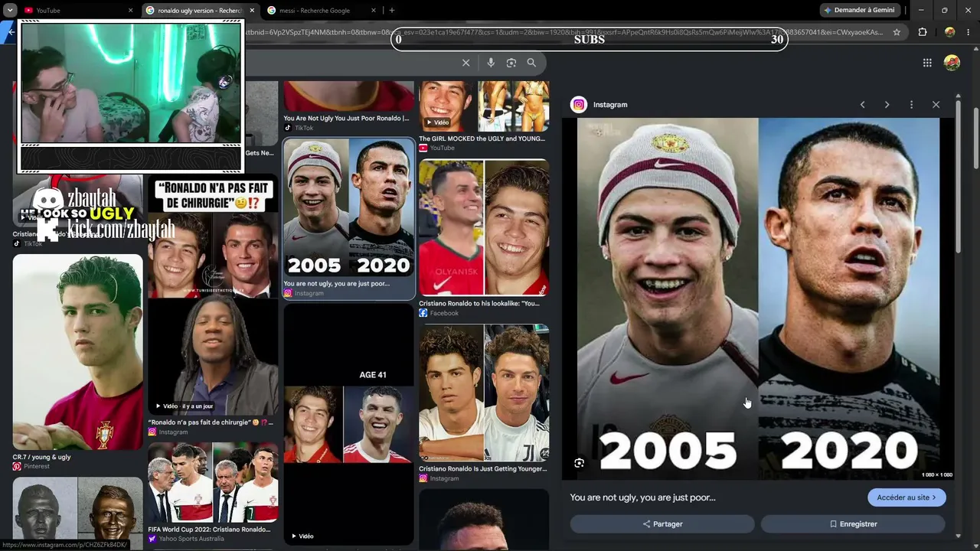Close the YouTube tab
Image resolution: width=980 pixels, height=551 pixels.
[130, 11]
